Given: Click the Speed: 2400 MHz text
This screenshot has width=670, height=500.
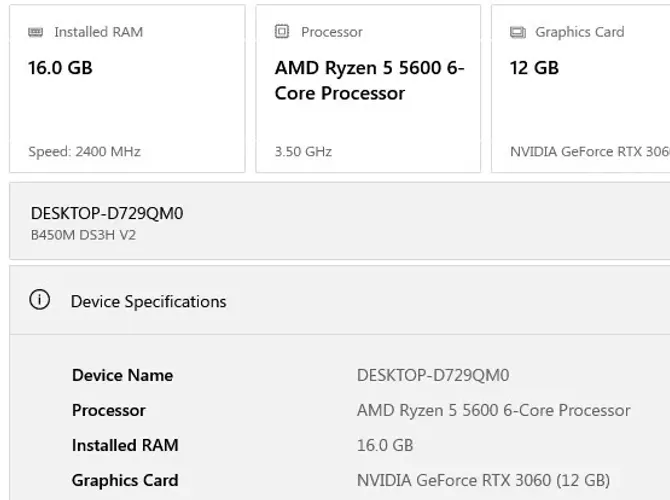Looking at the screenshot, I should point(85,152).
